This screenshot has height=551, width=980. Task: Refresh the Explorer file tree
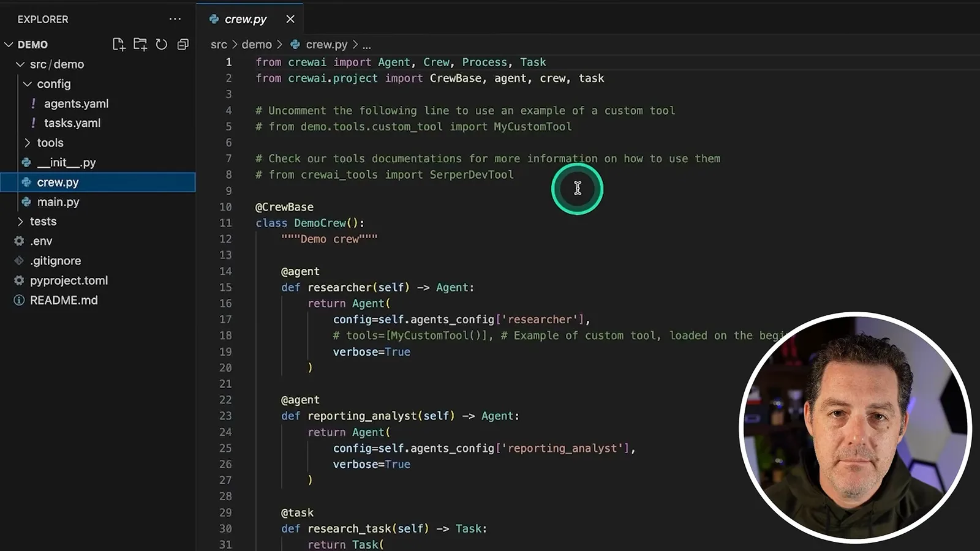click(x=161, y=44)
